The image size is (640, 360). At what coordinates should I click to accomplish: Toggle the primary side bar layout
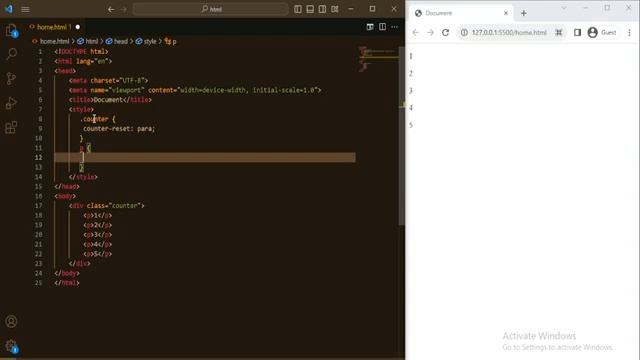coord(298,9)
